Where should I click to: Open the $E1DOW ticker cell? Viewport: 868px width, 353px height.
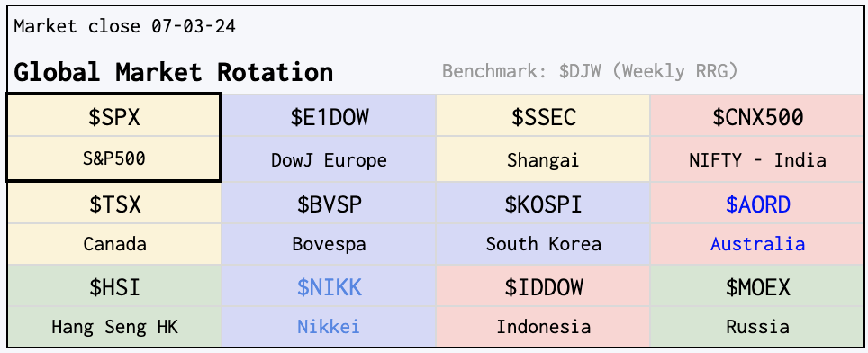329,117
